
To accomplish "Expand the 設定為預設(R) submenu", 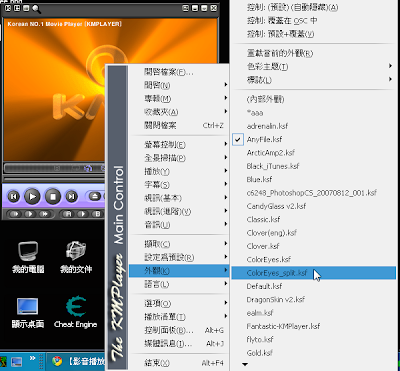I will pos(179,257).
